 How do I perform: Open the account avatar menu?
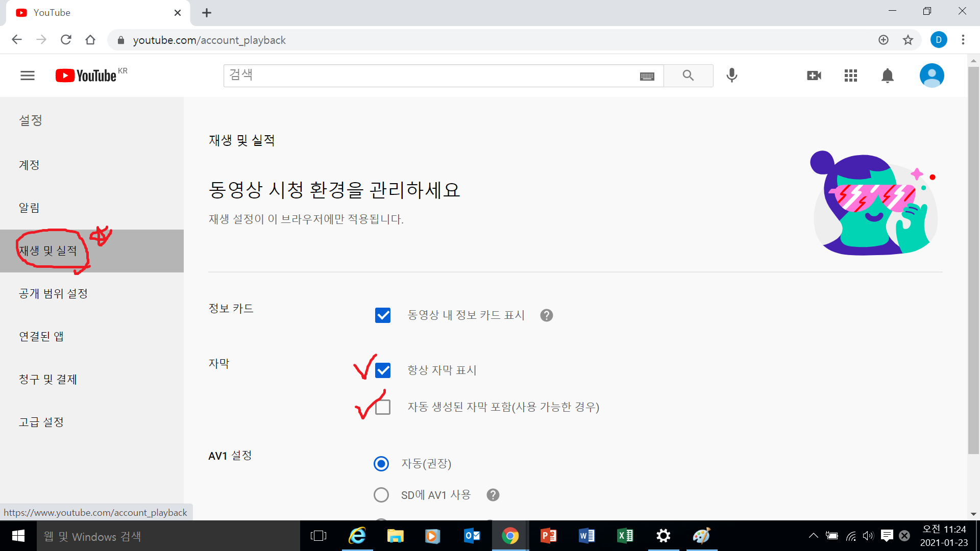click(x=932, y=76)
